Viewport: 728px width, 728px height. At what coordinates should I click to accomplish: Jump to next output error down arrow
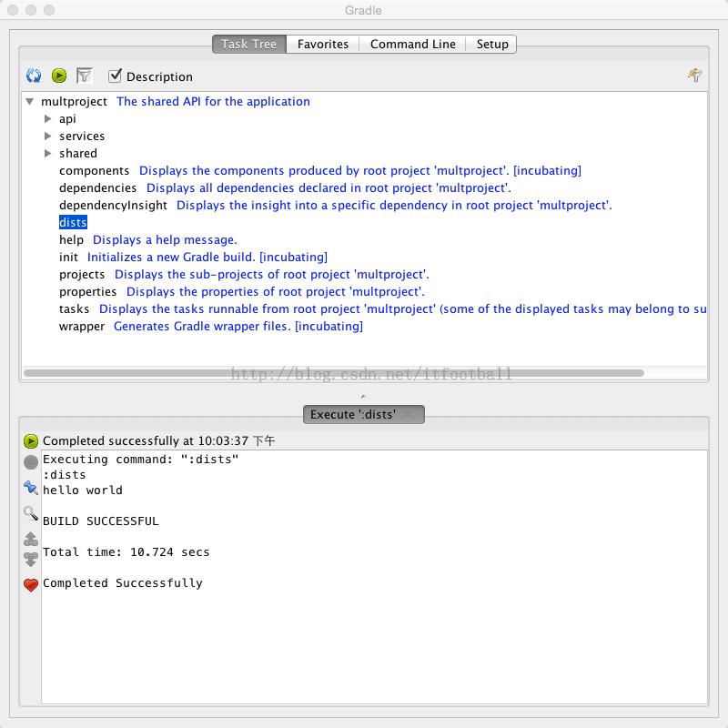click(x=31, y=560)
